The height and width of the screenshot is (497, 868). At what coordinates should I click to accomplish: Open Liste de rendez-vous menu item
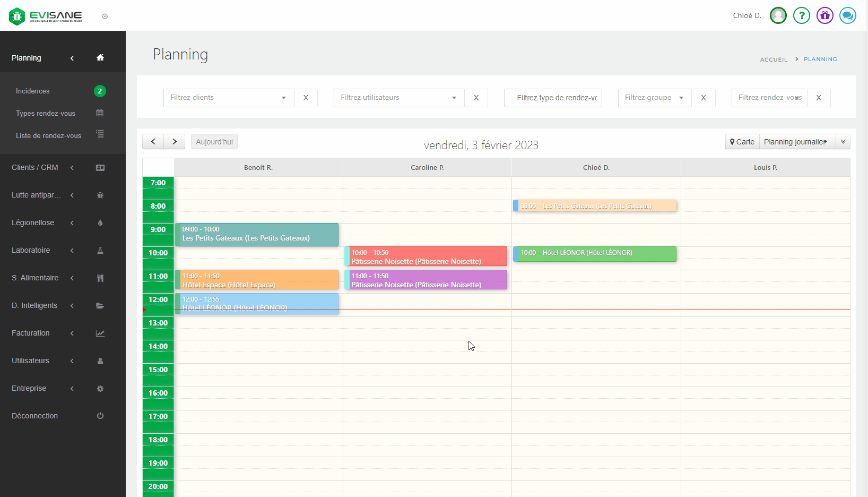[x=48, y=135]
